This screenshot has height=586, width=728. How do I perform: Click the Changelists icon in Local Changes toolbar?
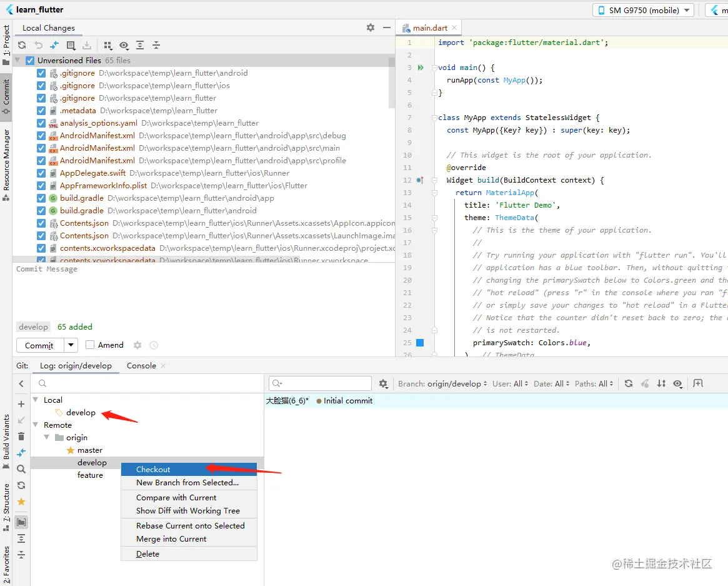coord(71,45)
